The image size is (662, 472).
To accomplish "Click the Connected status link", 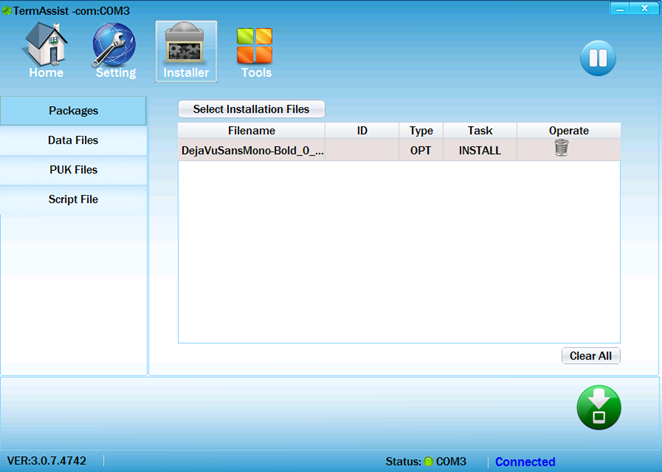I will click(525, 462).
